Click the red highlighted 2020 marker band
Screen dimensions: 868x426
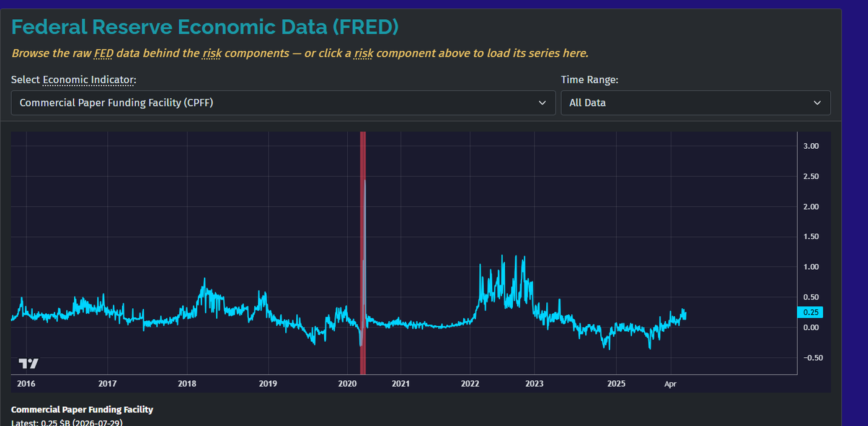coord(363,253)
